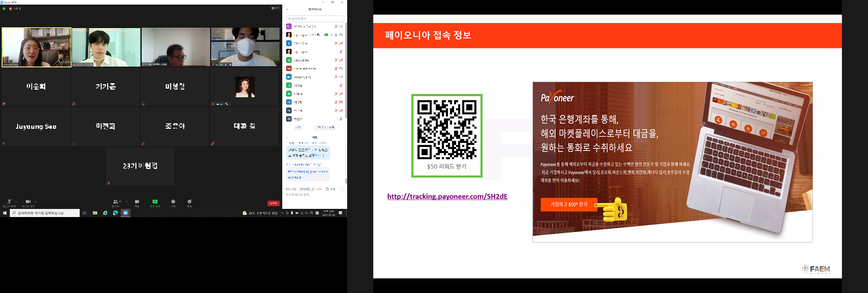Expand video options arrow beside camera
868x293 pixels.
click(36, 201)
